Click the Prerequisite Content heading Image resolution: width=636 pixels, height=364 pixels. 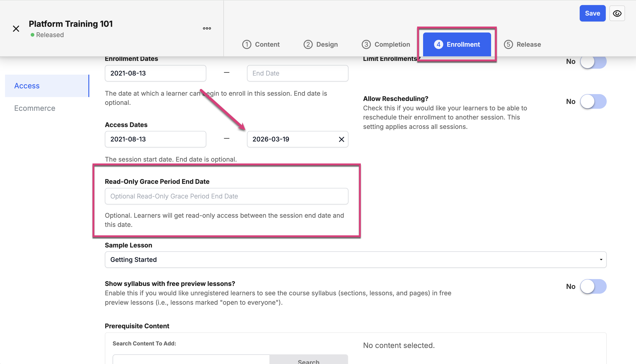(x=137, y=326)
